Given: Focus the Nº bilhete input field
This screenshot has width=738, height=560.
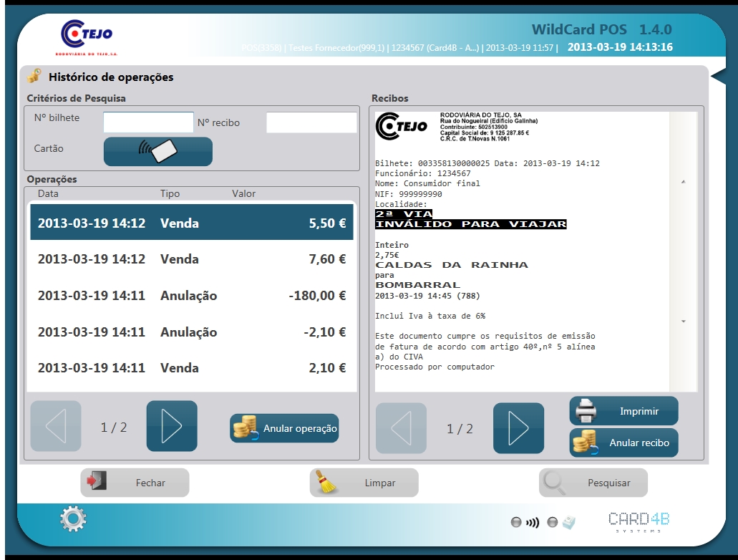Looking at the screenshot, I should tap(148, 122).
